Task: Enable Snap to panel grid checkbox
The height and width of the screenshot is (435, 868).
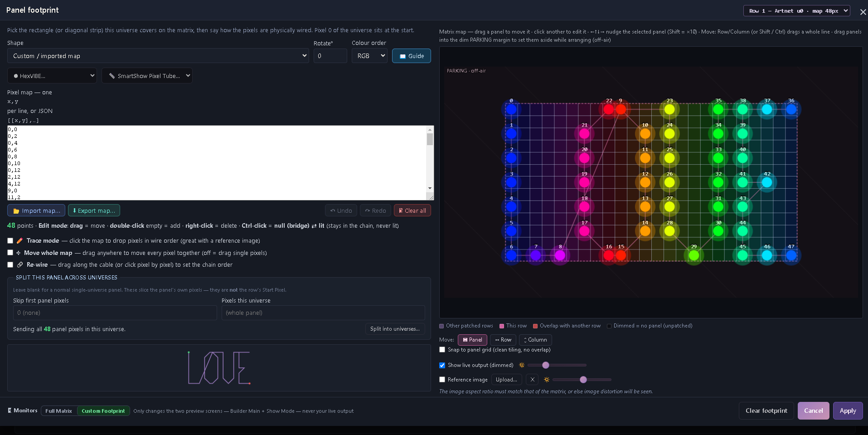Action: click(x=442, y=350)
